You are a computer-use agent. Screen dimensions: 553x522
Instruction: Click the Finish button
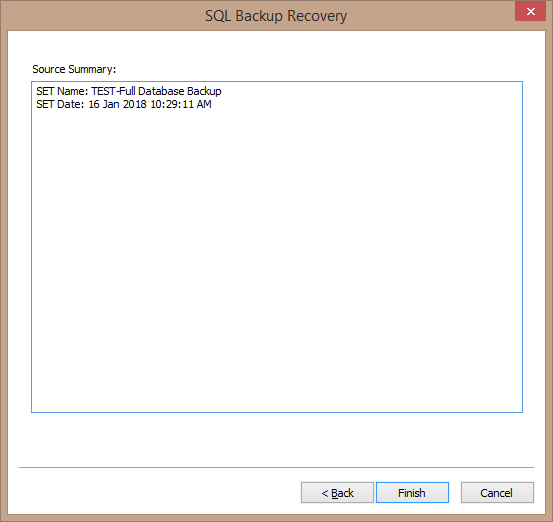412,492
